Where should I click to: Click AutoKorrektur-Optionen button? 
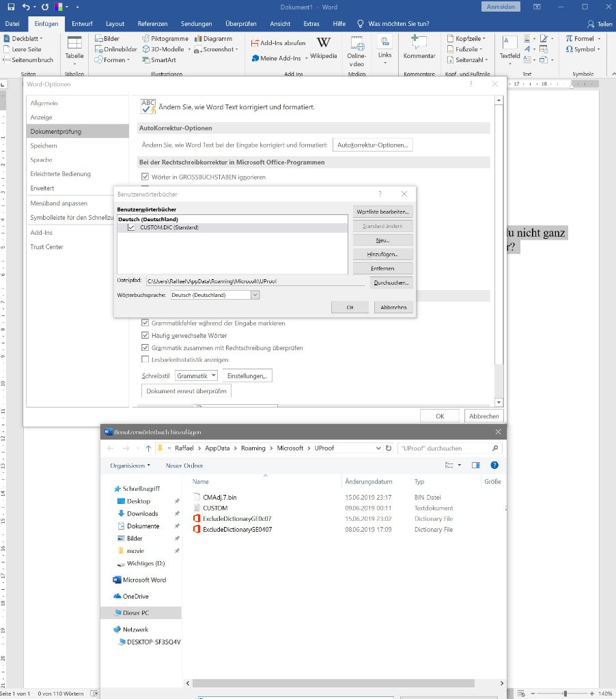pyautogui.click(x=372, y=145)
